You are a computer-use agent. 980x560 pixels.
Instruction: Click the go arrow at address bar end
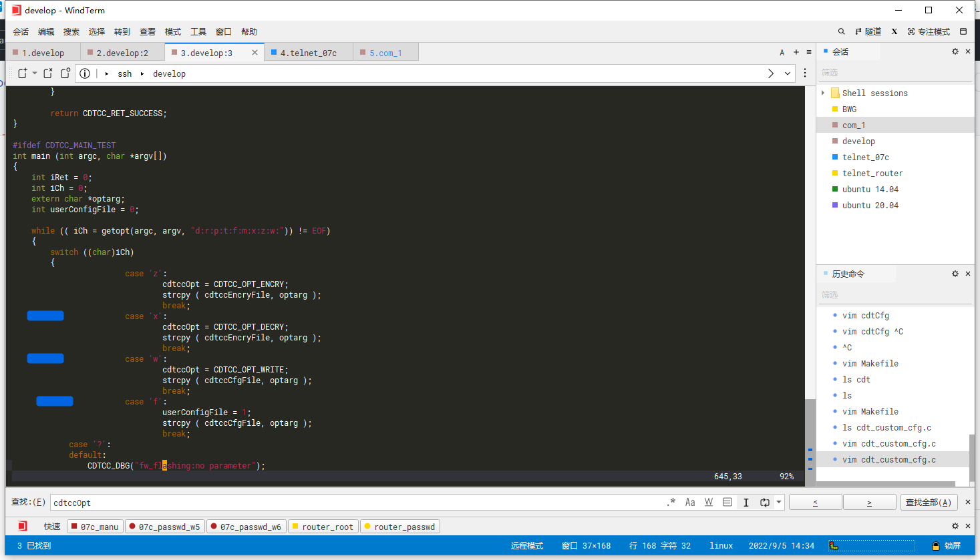pos(771,73)
